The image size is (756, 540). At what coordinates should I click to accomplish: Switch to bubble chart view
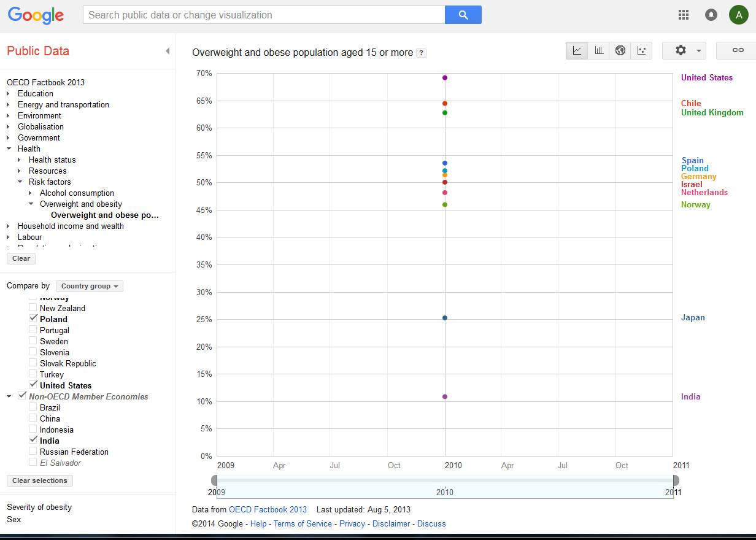point(641,50)
